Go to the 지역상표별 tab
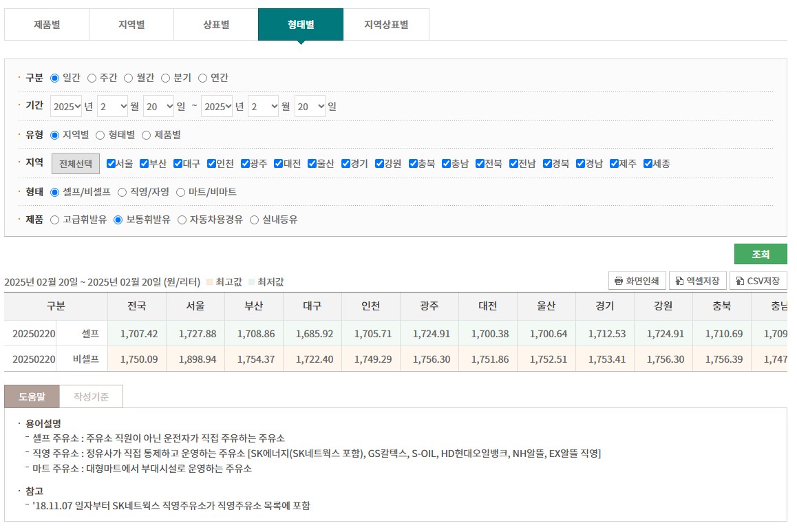The width and height of the screenshot is (797, 532). click(x=386, y=24)
